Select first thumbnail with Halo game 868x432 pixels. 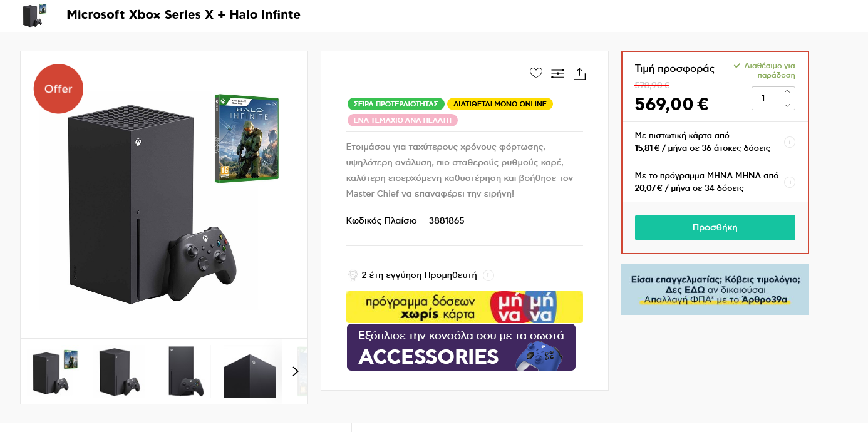click(x=55, y=371)
